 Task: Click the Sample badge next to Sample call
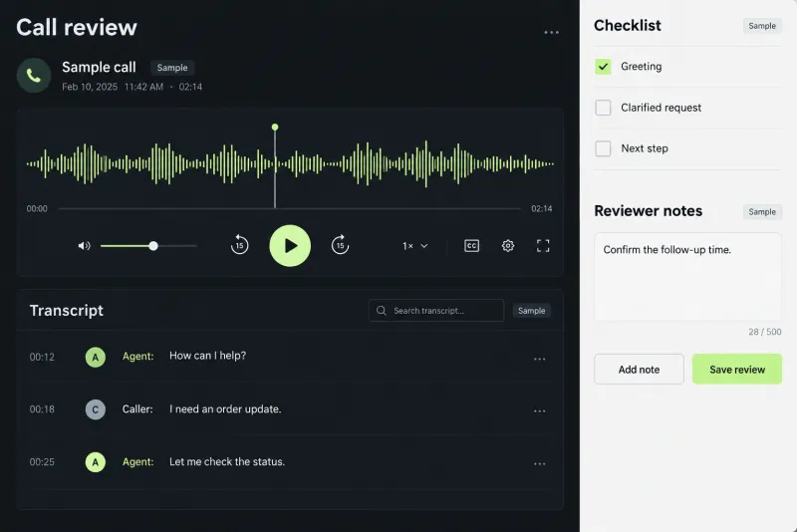tap(172, 68)
